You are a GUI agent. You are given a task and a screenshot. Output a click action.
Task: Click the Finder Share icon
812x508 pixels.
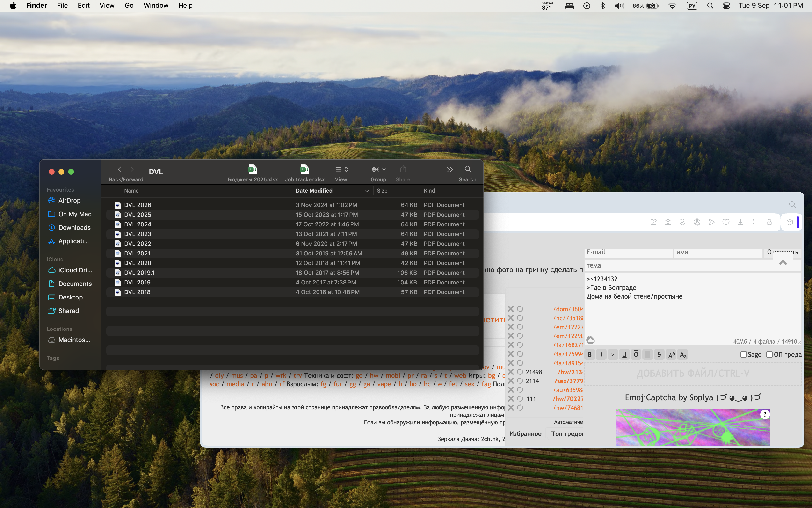403,169
